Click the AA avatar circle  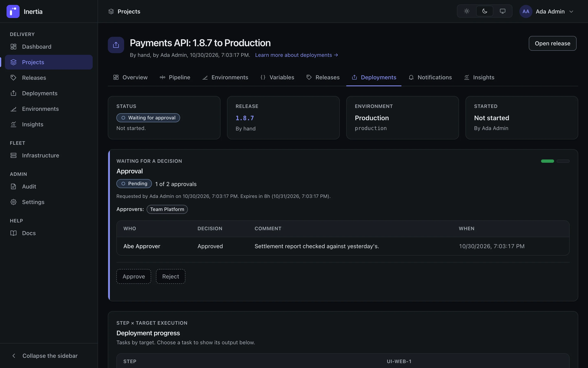point(526,11)
